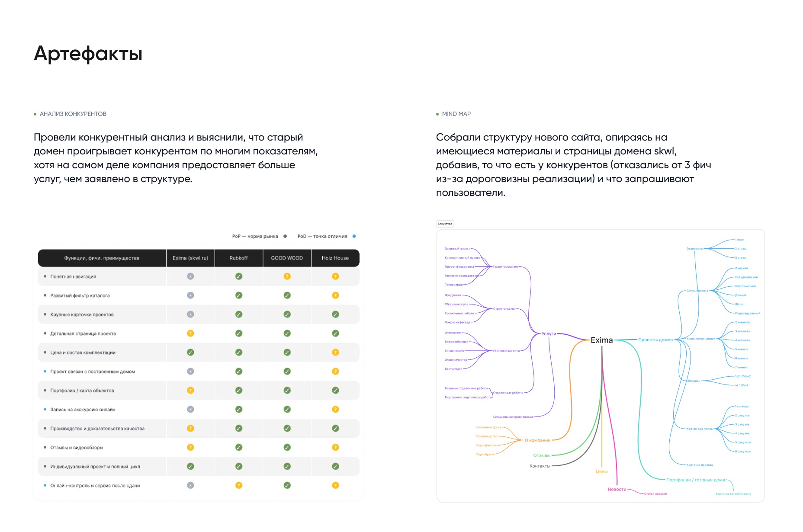Click the Стиль проекта branch node

click(x=697, y=291)
